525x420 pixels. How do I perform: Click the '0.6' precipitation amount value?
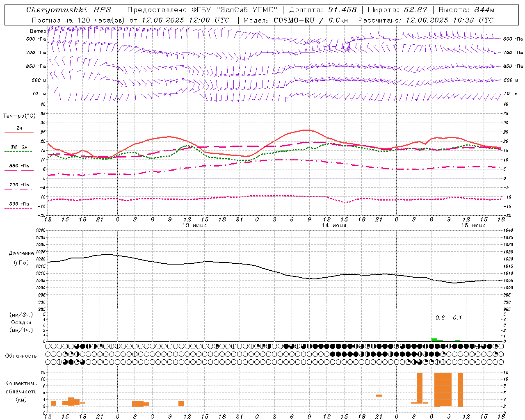point(440,317)
